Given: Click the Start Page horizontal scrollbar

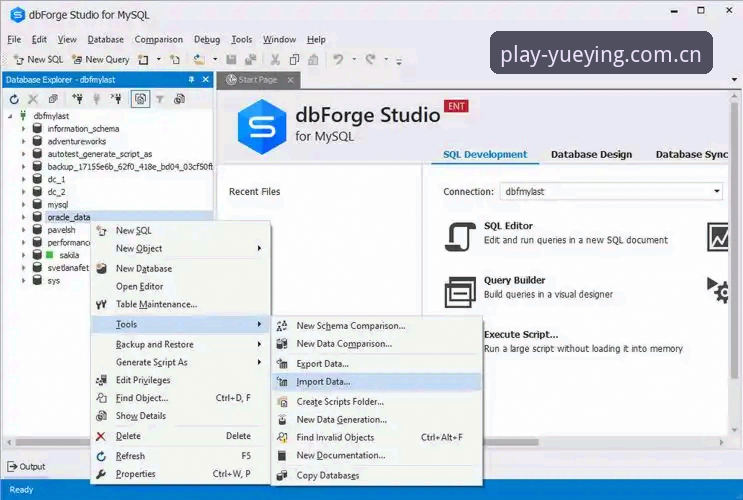Looking at the screenshot, I should 511,442.
